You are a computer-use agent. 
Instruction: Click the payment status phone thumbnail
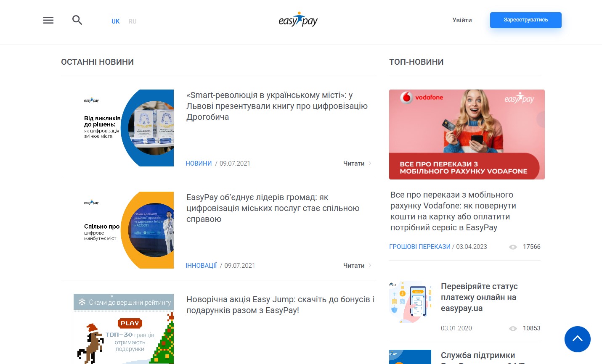[x=410, y=302]
